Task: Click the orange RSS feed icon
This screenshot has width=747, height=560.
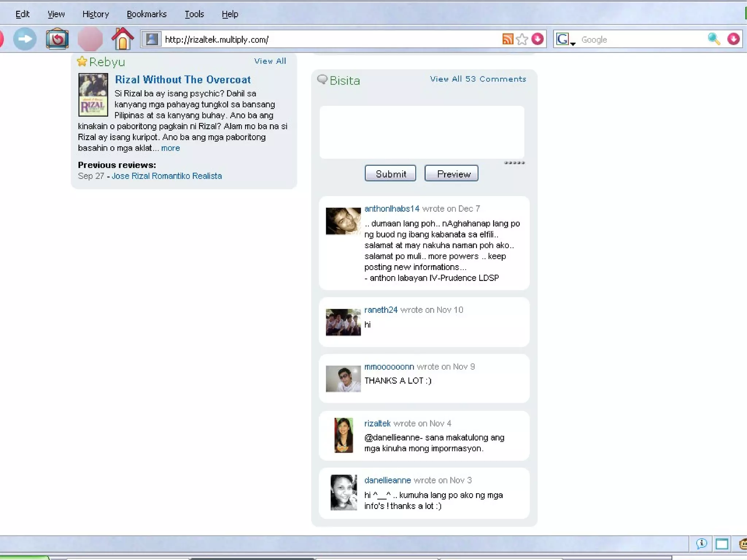Action: click(507, 39)
